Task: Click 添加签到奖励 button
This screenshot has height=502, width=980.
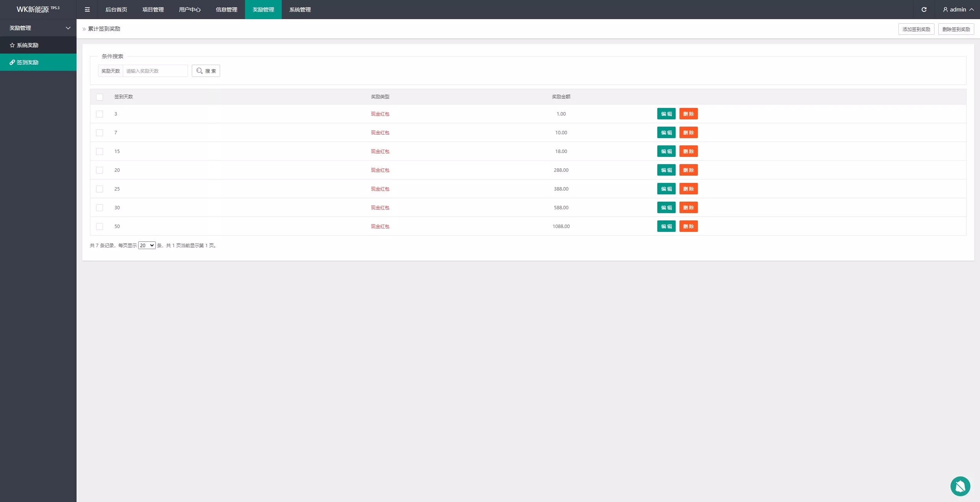Action: (x=916, y=29)
